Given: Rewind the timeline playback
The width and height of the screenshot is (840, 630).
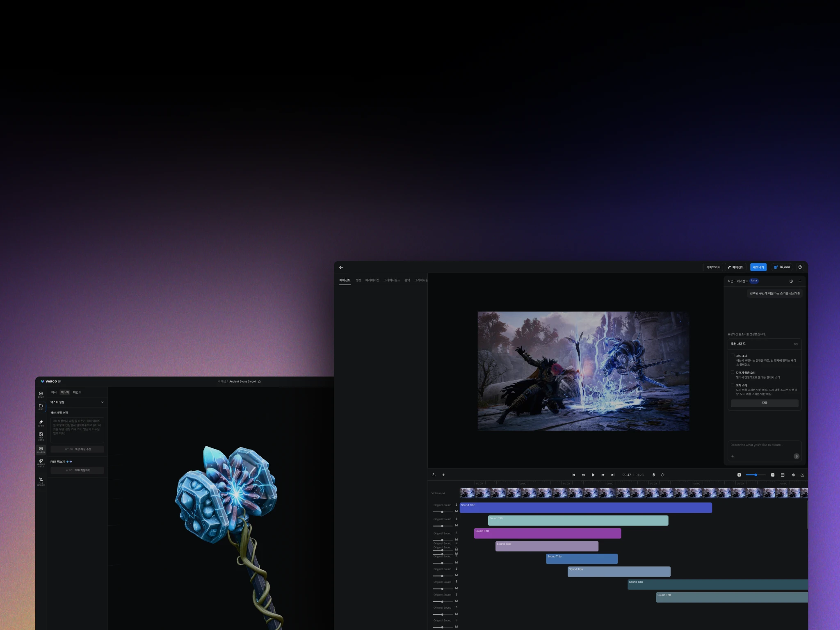Looking at the screenshot, I should (583, 475).
